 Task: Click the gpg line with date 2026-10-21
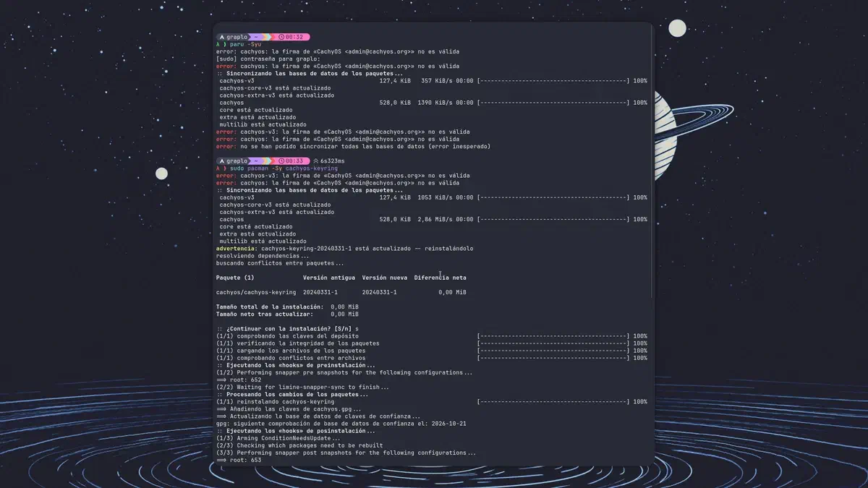(341, 424)
